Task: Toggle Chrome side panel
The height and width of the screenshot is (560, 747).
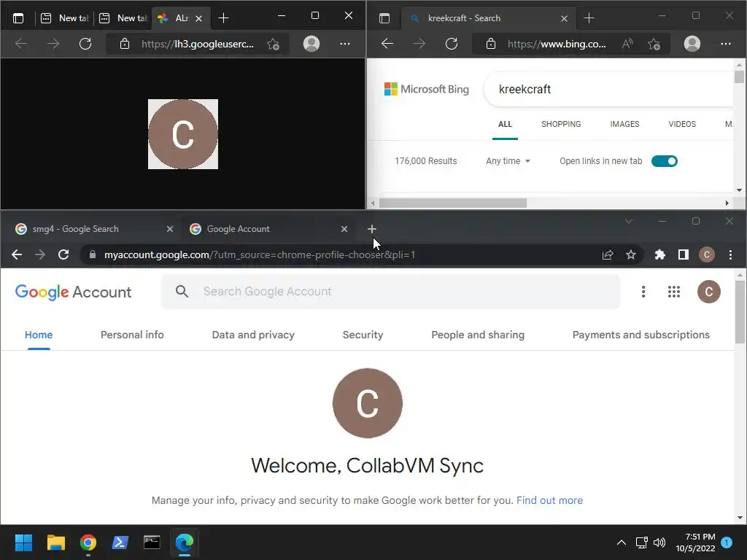Action: [x=683, y=254]
